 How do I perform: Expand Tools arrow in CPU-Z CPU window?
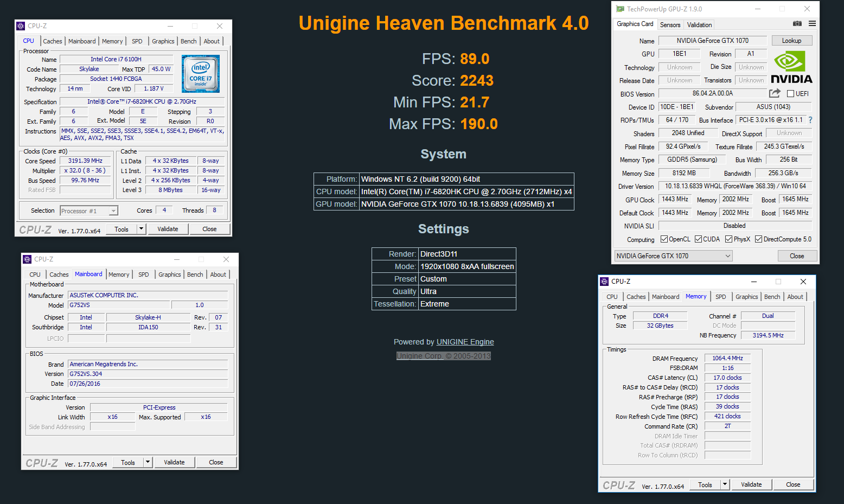(x=141, y=229)
